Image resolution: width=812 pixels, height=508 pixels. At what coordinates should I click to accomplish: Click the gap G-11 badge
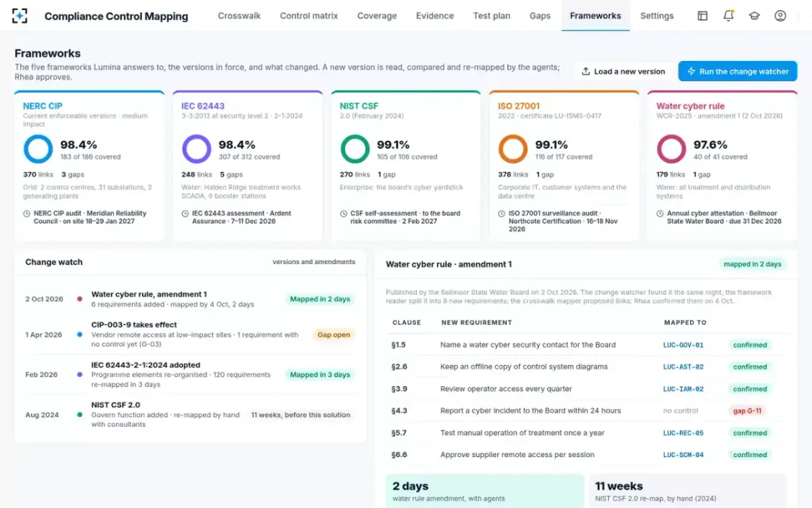(x=747, y=411)
